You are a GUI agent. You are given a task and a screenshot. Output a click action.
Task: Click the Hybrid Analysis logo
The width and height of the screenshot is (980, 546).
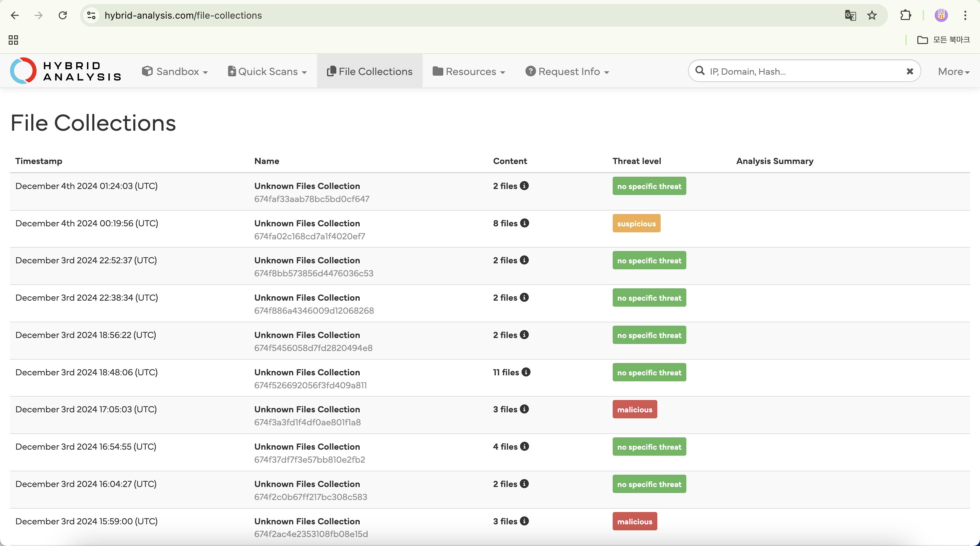point(65,71)
